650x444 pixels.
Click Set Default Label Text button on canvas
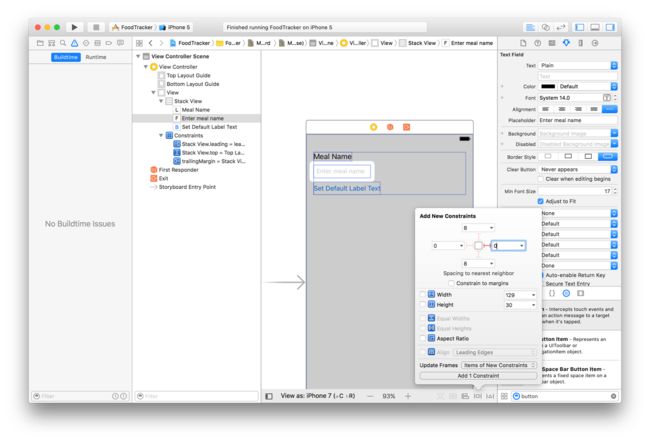347,188
